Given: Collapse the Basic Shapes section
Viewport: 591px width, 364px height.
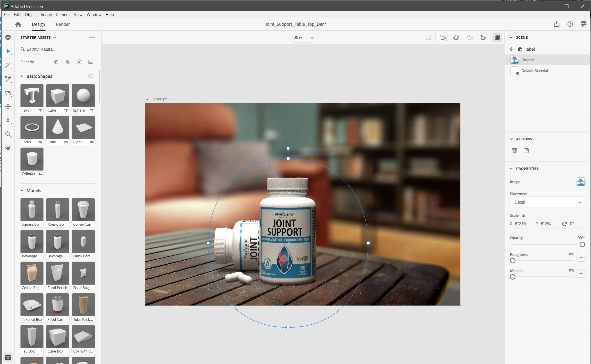Looking at the screenshot, I should tap(22, 76).
